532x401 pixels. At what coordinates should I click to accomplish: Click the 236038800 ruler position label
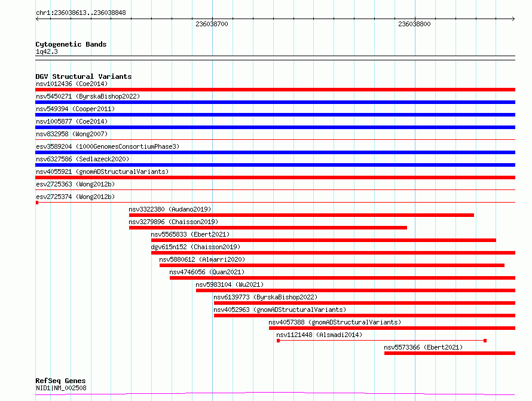[x=414, y=24]
